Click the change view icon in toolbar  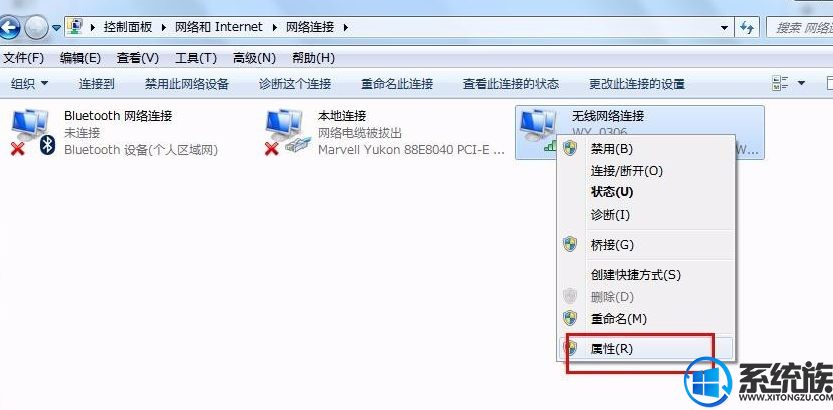(x=780, y=83)
